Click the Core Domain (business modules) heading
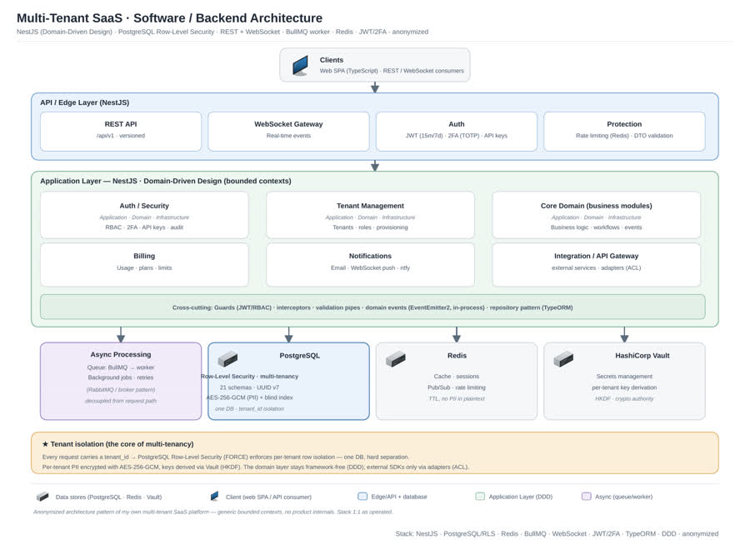This screenshot has height=560, width=750. 596,206
